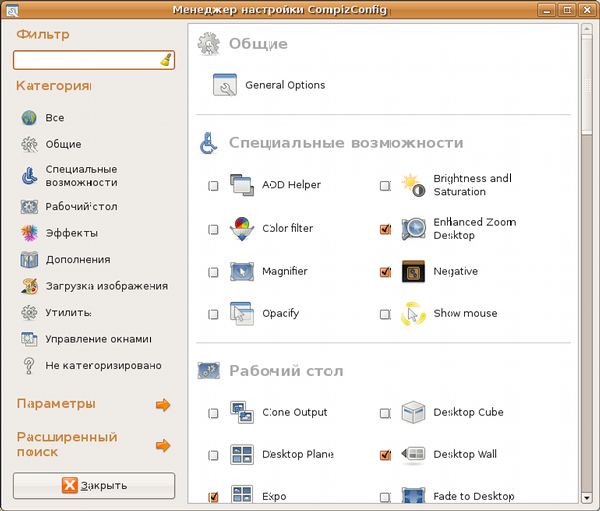
Task: Enable the Brightness and Saturation checkbox
Action: (x=385, y=186)
